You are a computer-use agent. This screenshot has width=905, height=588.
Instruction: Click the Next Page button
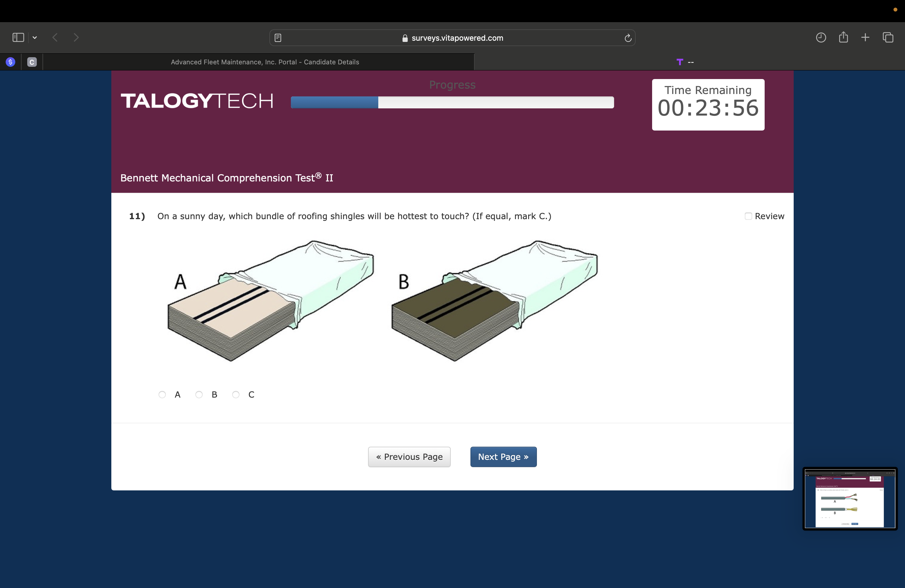[503, 456]
